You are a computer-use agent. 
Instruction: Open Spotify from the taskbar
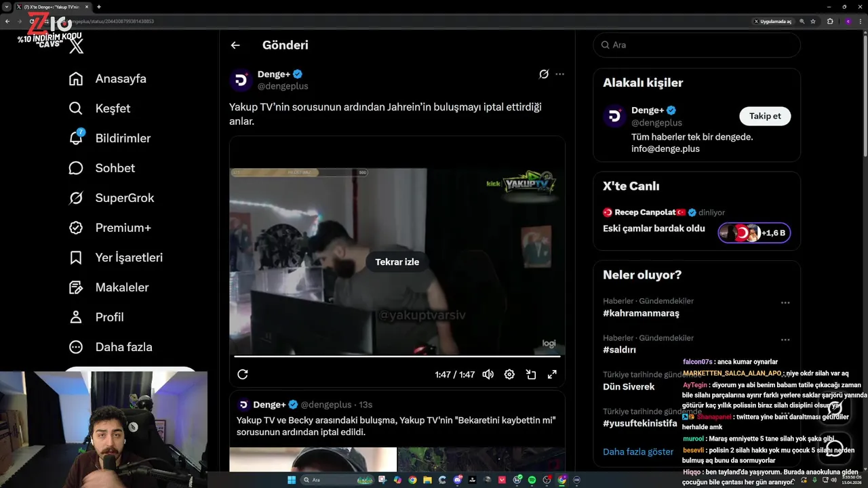click(x=532, y=480)
